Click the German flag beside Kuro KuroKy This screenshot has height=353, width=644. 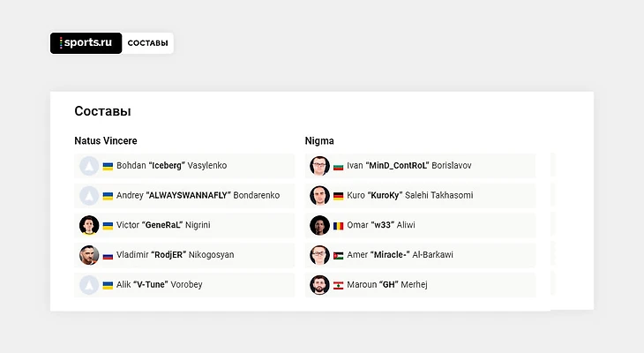pyautogui.click(x=338, y=196)
